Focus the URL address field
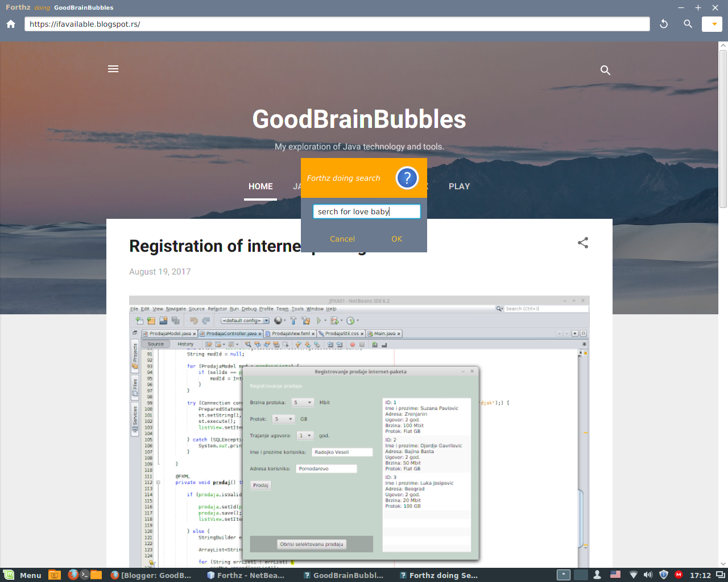This screenshot has height=582, width=728. coord(337,24)
